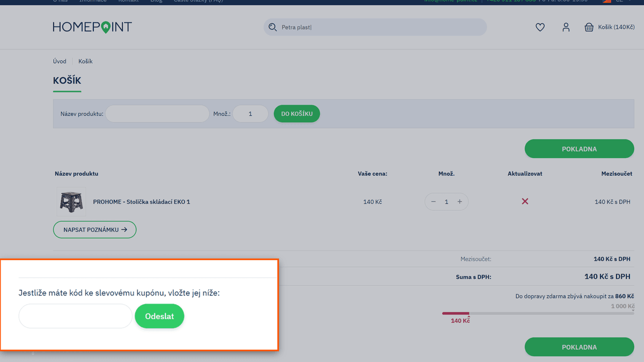
Task: Click the 'KOŠÍK' page heading
Action: [67, 80]
